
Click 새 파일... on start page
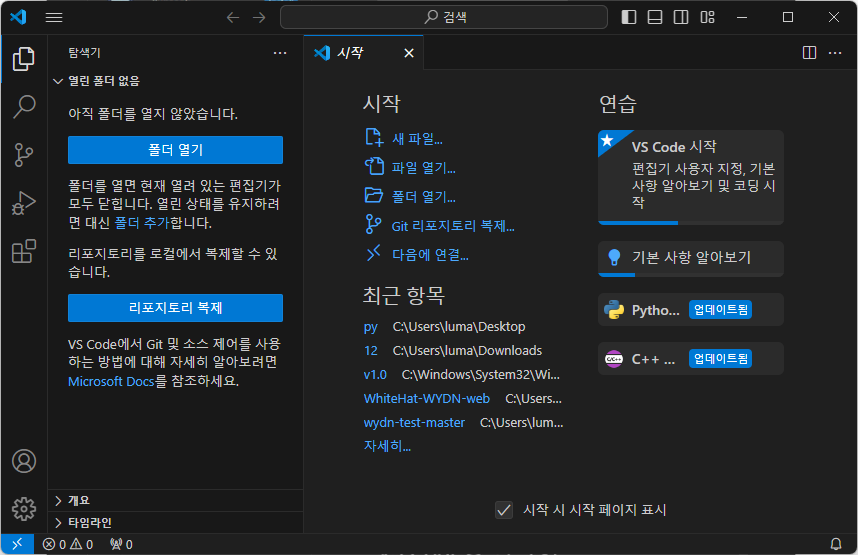pyautogui.click(x=404, y=138)
